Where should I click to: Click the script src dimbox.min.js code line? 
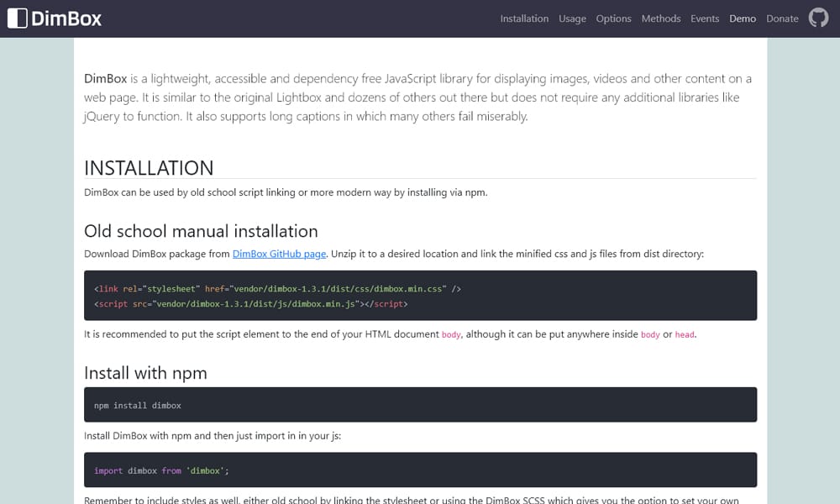click(x=250, y=304)
